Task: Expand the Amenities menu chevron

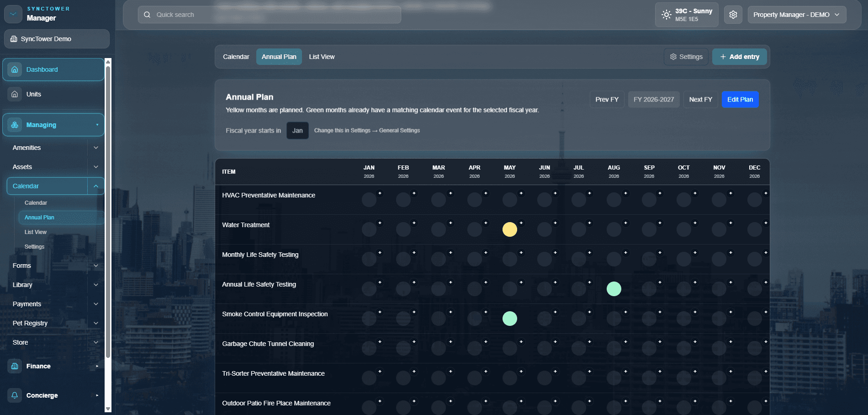Action: point(96,148)
